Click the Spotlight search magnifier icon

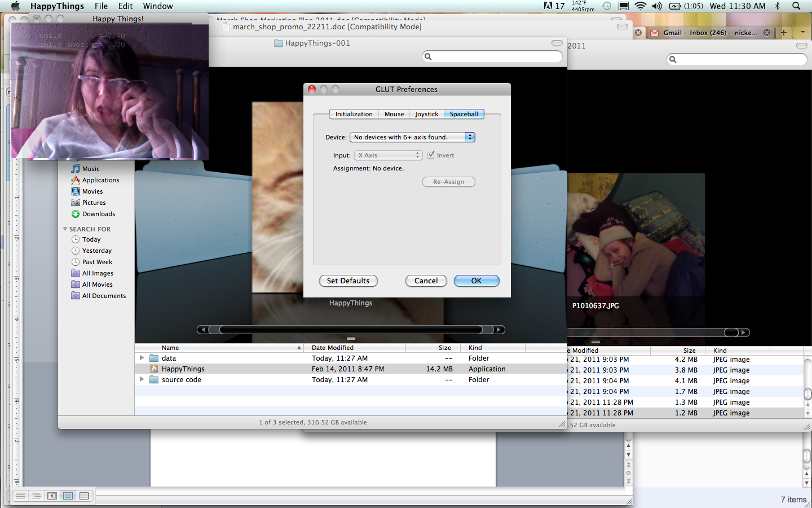[796, 6]
